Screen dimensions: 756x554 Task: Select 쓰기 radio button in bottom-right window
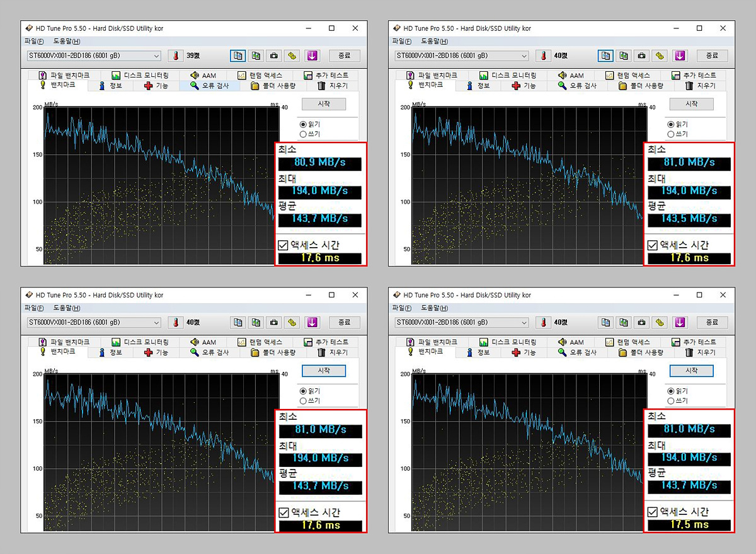tap(671, 400)
